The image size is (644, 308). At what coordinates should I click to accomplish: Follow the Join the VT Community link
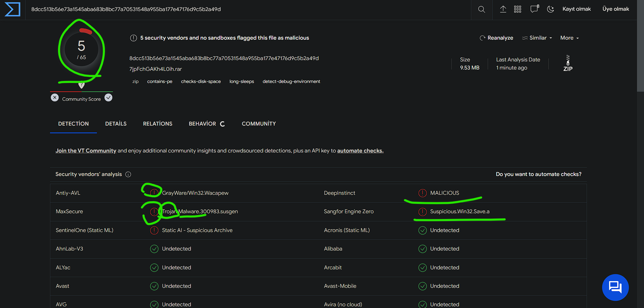86,151
